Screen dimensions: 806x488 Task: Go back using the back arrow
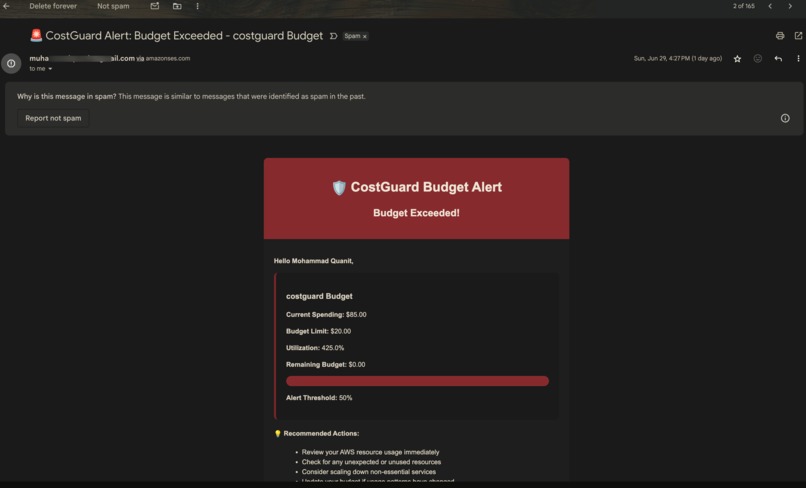6,6
